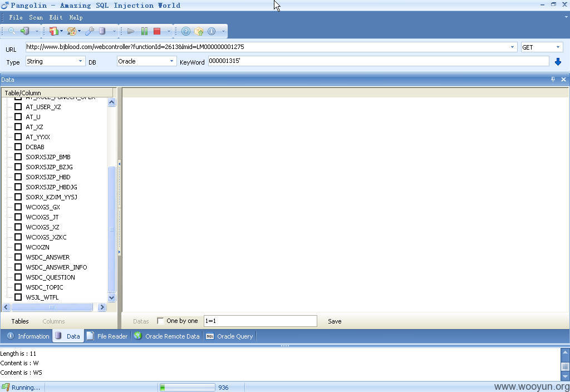Screen dimensions: 570x392
Task: Select the AT_YYXX table row
Action: point(38,137)
